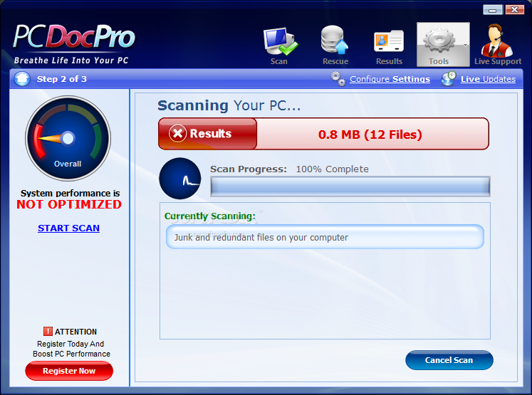Open the Scan section icon
The height and width of the screenshot is (395, 532).
281,42
